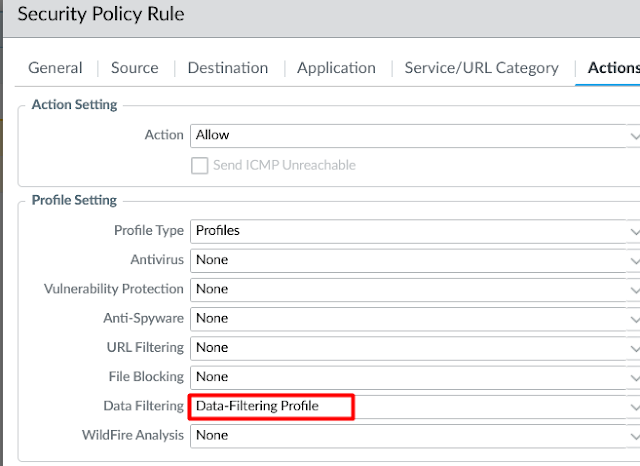
Task: Click the Profile Type dropdown arrow
Action: click(634, 231)
